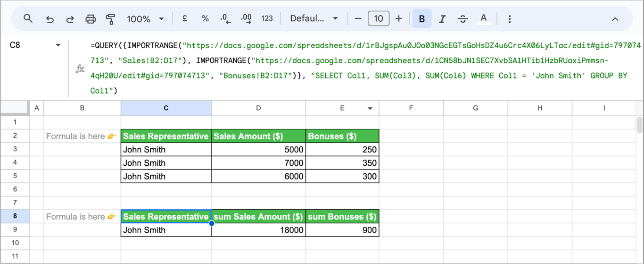Select column I header
The image size is (644, 264).
tap(604, 108)
